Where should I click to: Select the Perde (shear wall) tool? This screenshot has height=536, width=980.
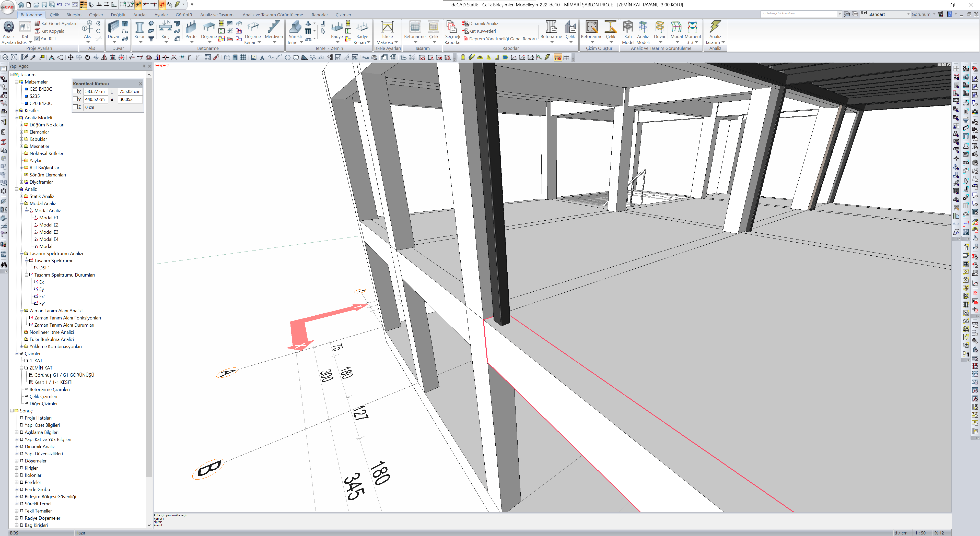pos(191,28)
